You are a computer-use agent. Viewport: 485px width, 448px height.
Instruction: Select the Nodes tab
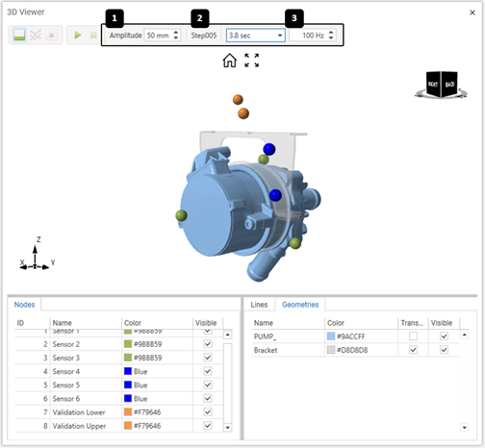coord(24,305)
